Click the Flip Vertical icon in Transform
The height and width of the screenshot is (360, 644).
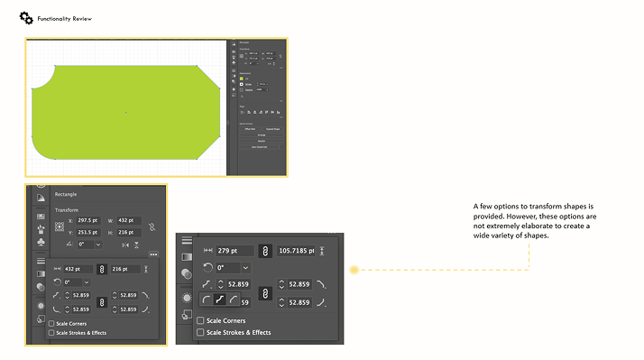136,245
